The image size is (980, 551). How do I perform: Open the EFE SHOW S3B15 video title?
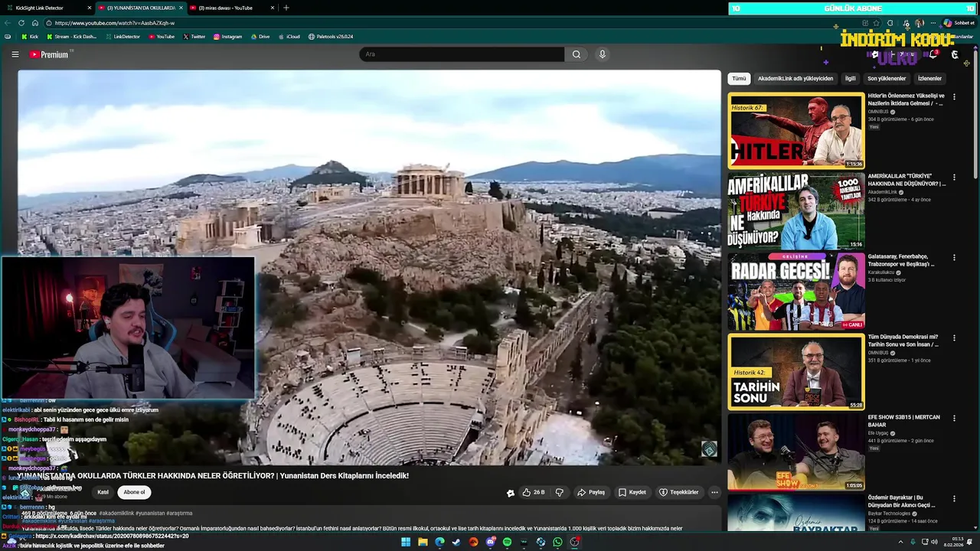[903, 421]
